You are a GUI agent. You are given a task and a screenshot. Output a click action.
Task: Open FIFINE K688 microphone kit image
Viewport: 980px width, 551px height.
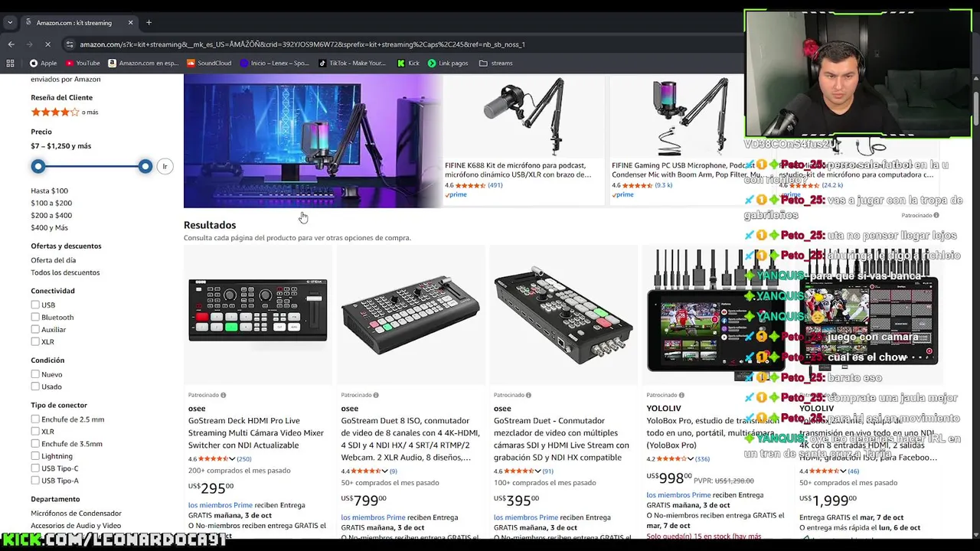click(x=523, y=116)
